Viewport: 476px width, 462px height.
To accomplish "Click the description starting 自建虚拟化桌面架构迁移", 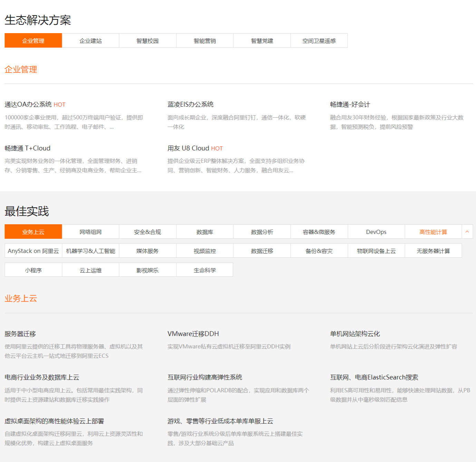I will 74,439.
